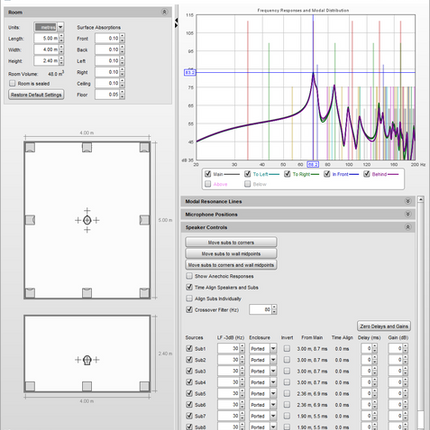Screen dimensions: 430x430
Task: Click the Back absorption stepper
Action: (x=122, y=50)
